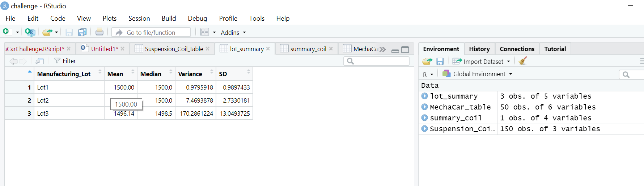
Task: Click the clear workspace broom icon
Action: pos(522,61)
